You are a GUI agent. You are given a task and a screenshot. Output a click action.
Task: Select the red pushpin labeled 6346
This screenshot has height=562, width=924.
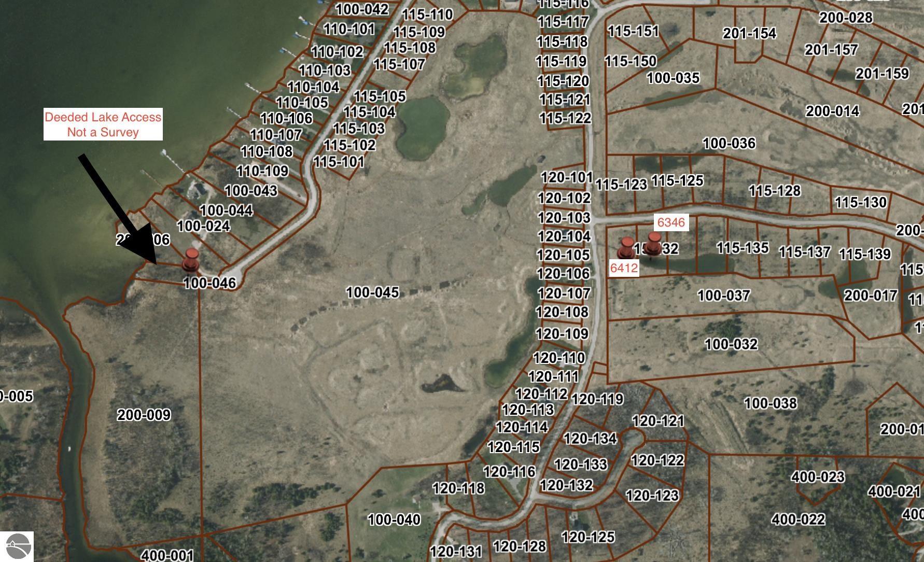(x=654, y=243)
